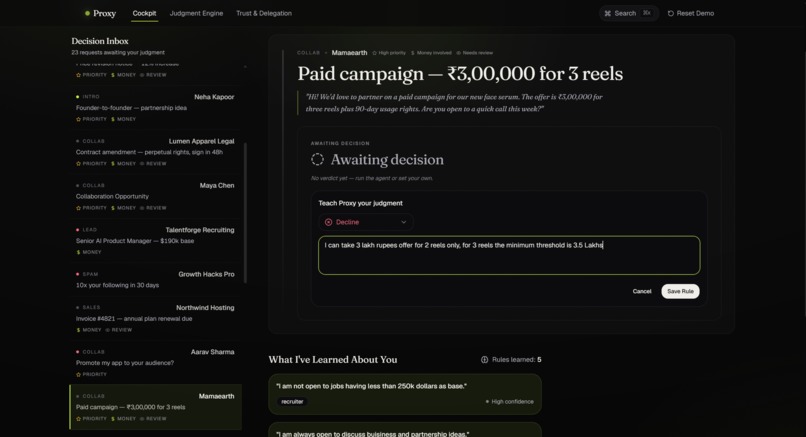Click the Priority star in the Aarav Sharma row
This screenshot has height=437, width=806.
79,374
